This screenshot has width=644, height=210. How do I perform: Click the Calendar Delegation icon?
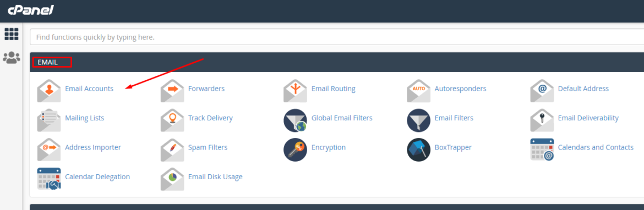point(49,179)
